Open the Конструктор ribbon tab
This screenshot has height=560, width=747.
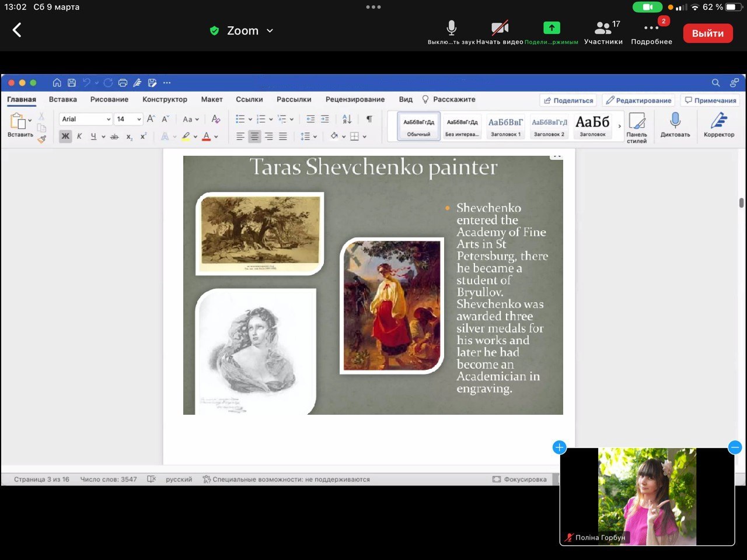[165, 100]
